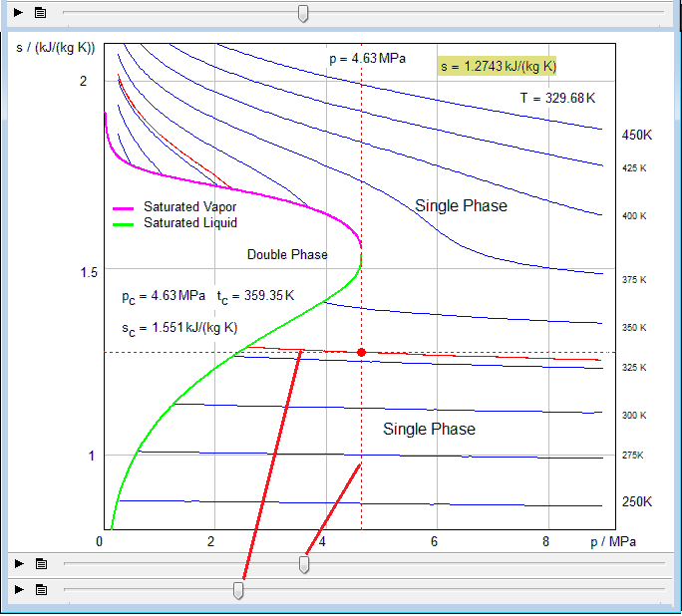Click the 300 K isotherm label

(634, 416)
